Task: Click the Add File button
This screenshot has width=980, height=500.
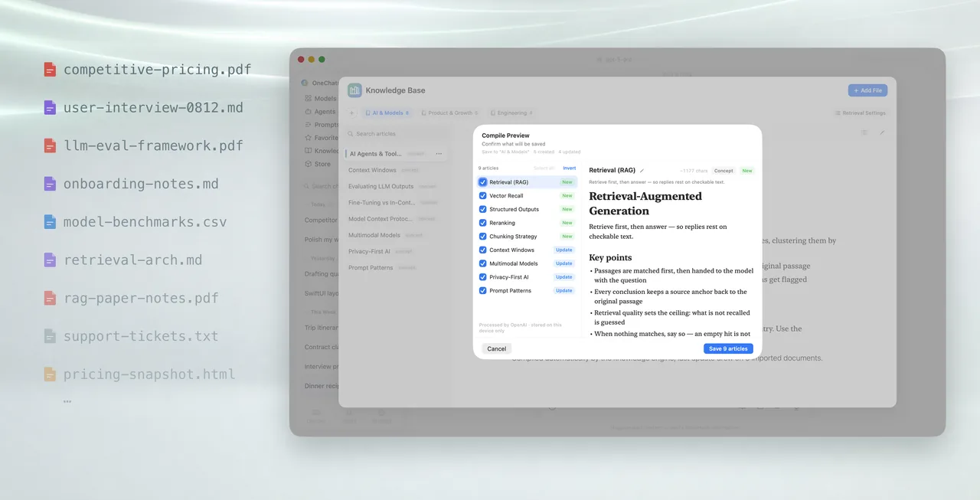Action: click(x=867, y=90)
